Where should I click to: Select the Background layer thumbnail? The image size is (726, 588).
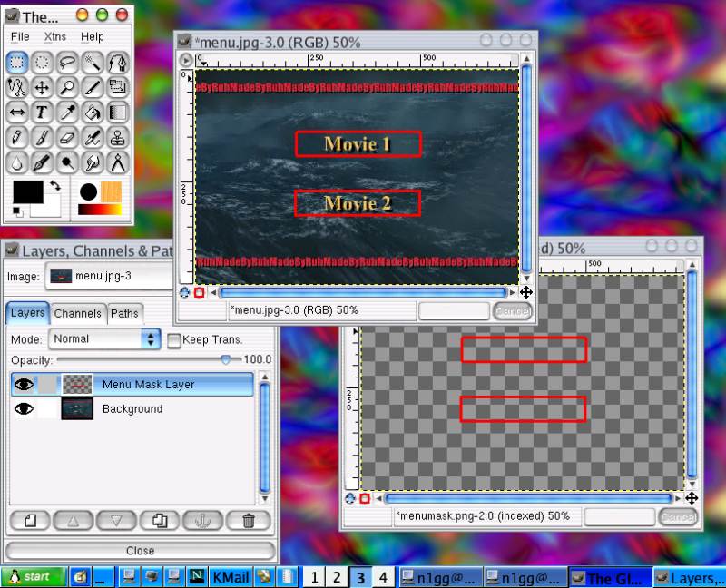pos(77,409)
